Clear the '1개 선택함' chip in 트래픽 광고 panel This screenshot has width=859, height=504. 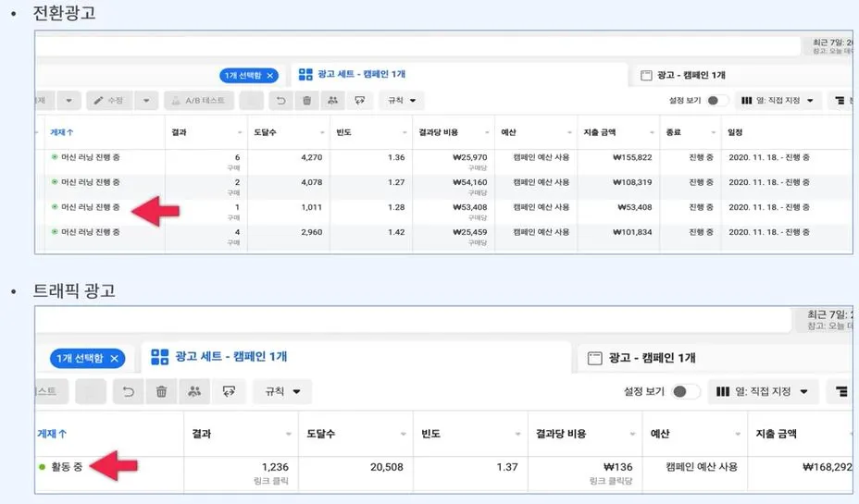pyautogui.click(x=114, y=359)
